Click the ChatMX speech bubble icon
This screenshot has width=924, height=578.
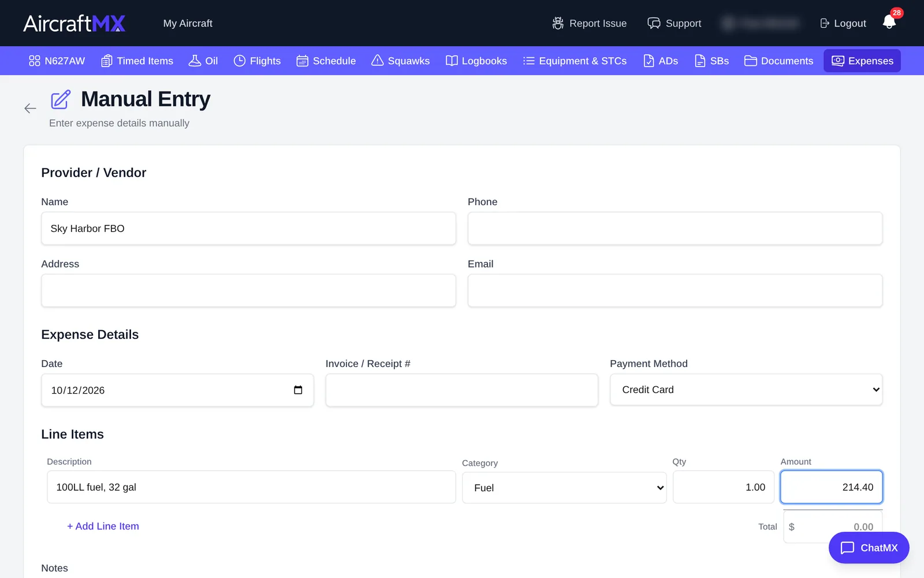[x=847, y=547]
